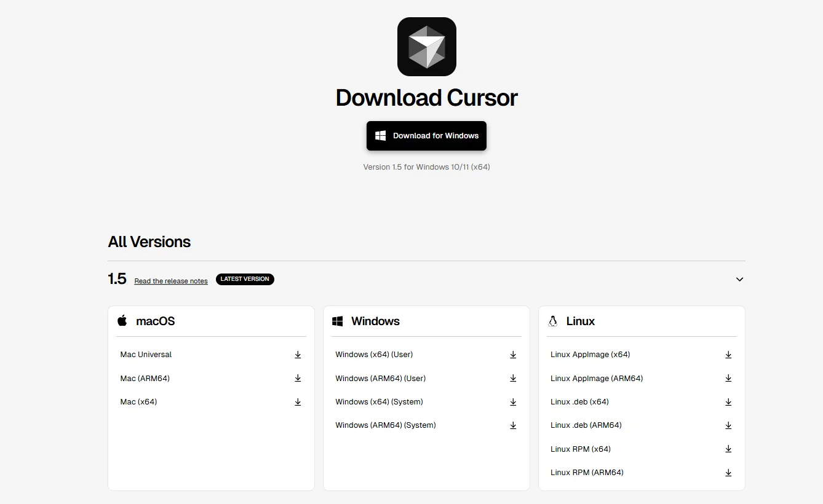Screen dimensions: 823x504
Task: Click the download icon for Linux RPM (x64)
Action: pos(728,449)
